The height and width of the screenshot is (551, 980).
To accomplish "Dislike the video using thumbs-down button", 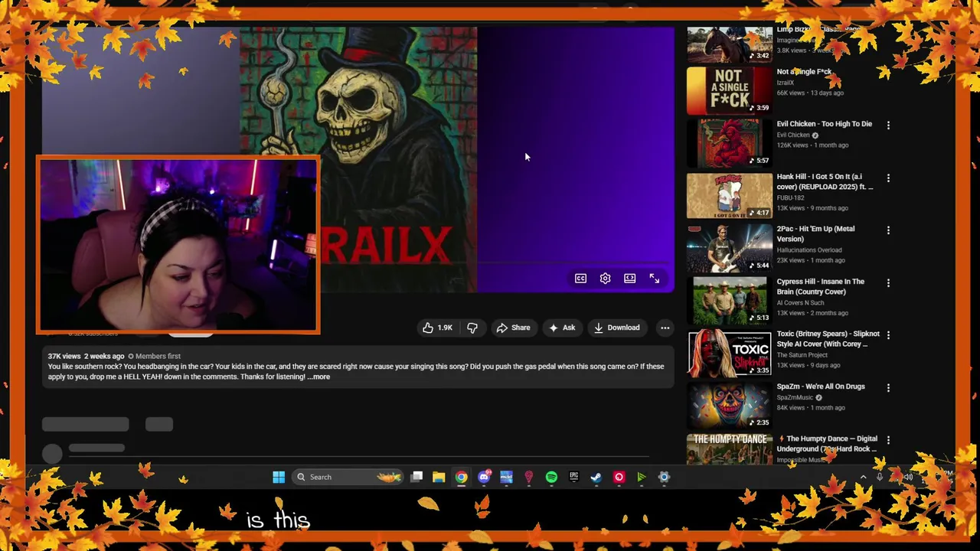I will pos(472,328).
